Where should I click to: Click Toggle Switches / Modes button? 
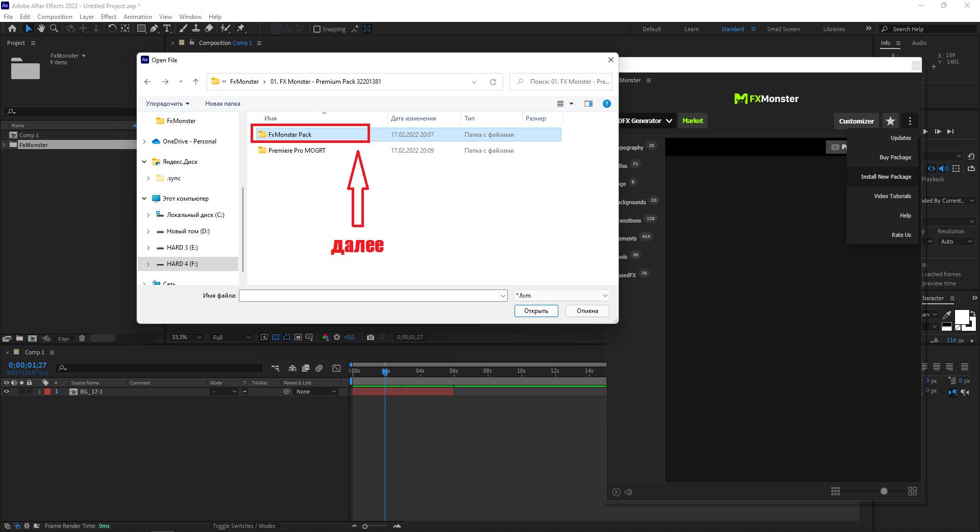pos(244,526)
